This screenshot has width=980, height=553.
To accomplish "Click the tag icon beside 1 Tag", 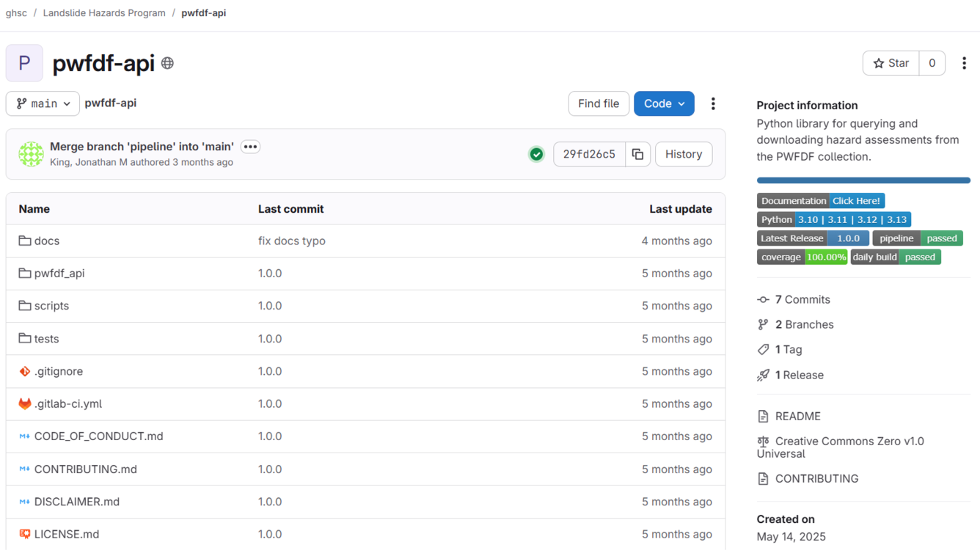I will [x=764, y=350].
